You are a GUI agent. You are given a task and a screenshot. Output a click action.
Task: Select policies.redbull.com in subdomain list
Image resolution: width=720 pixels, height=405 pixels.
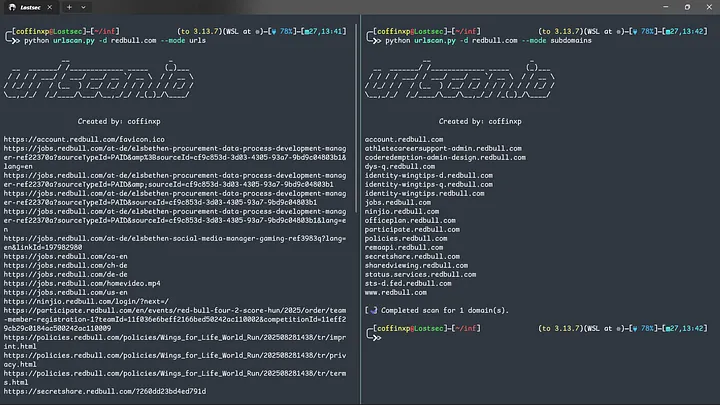[406, 238]
